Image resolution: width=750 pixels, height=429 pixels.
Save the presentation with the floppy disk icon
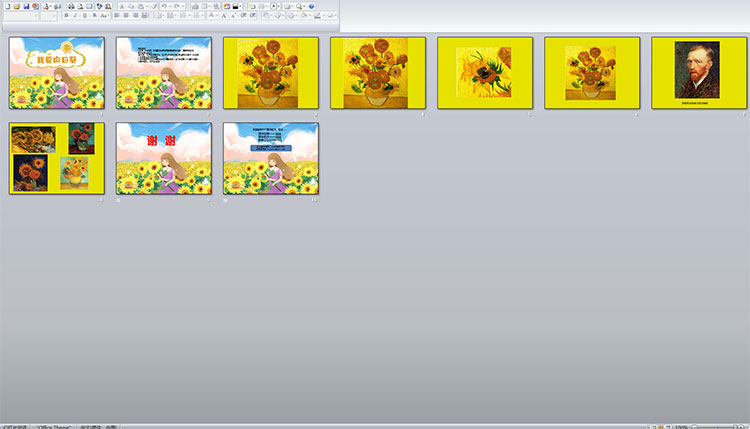26,7
